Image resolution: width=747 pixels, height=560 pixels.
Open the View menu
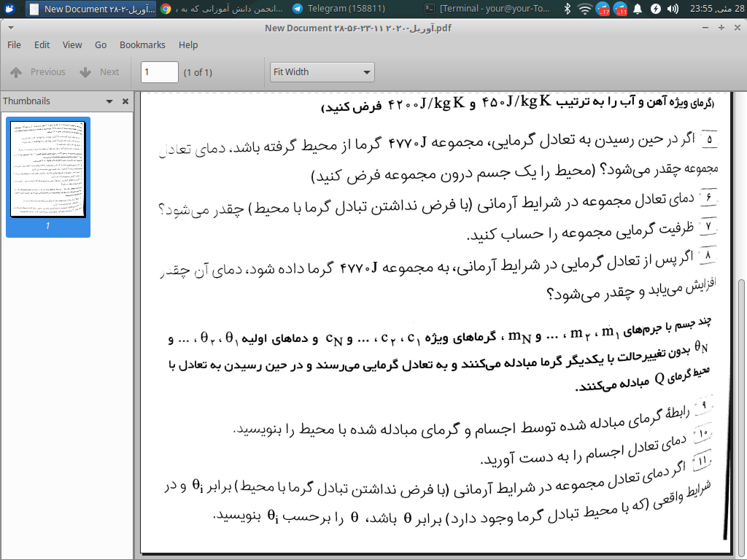(x=72, y=44)
